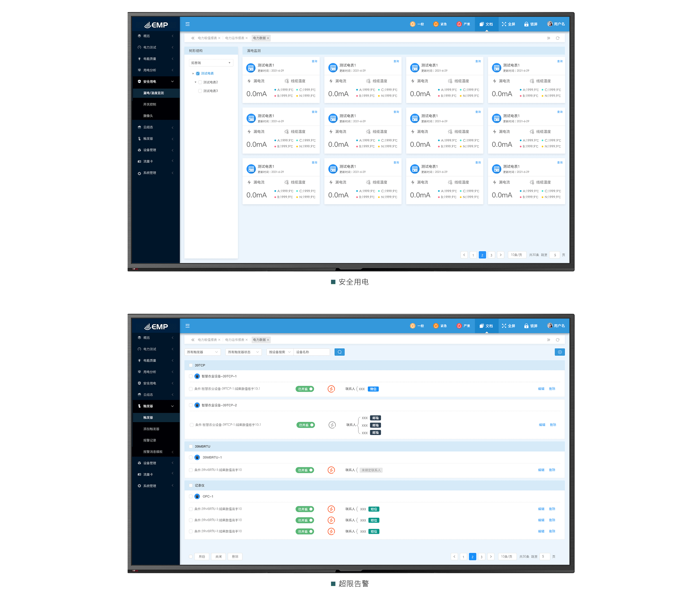Open 一般 alarm bell in 超限告警 screen
Image resolution: width=700 pixels, height=602 pixels.
click(x=413, y=326)
